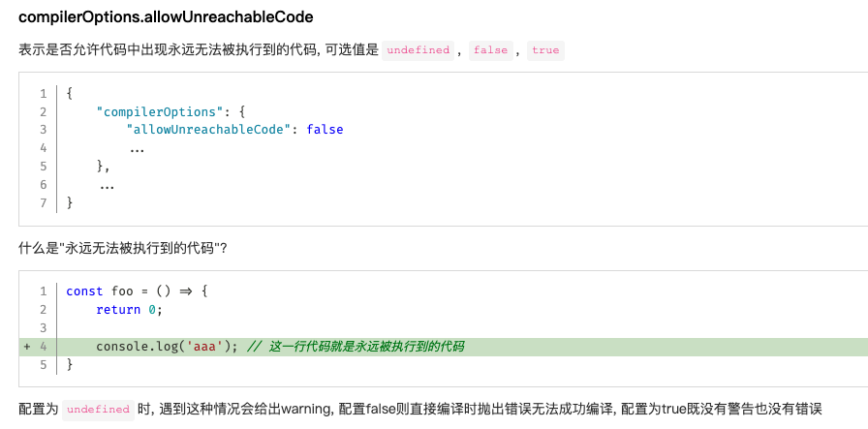Viewport: 868px width, 429px height.
Task: Click the 'undefined' tag in the last paragraph
Action: [x=97, y=410]
